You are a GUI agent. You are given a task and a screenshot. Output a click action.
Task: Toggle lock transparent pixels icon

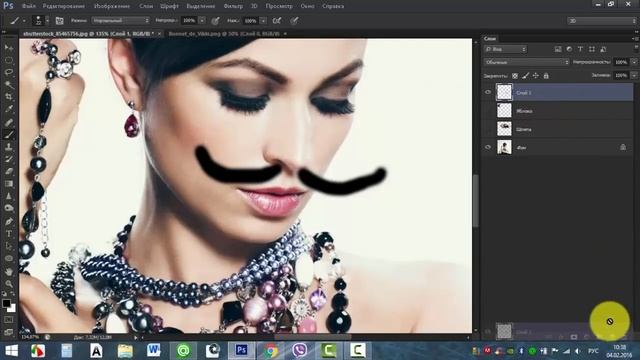click(515, 76)
